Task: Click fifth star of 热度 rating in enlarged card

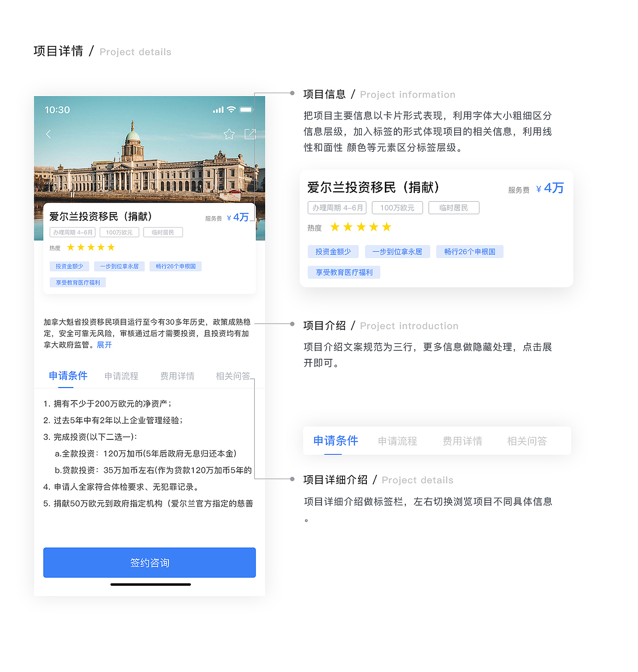Action: pyautogui.click(x=387, y=227)
